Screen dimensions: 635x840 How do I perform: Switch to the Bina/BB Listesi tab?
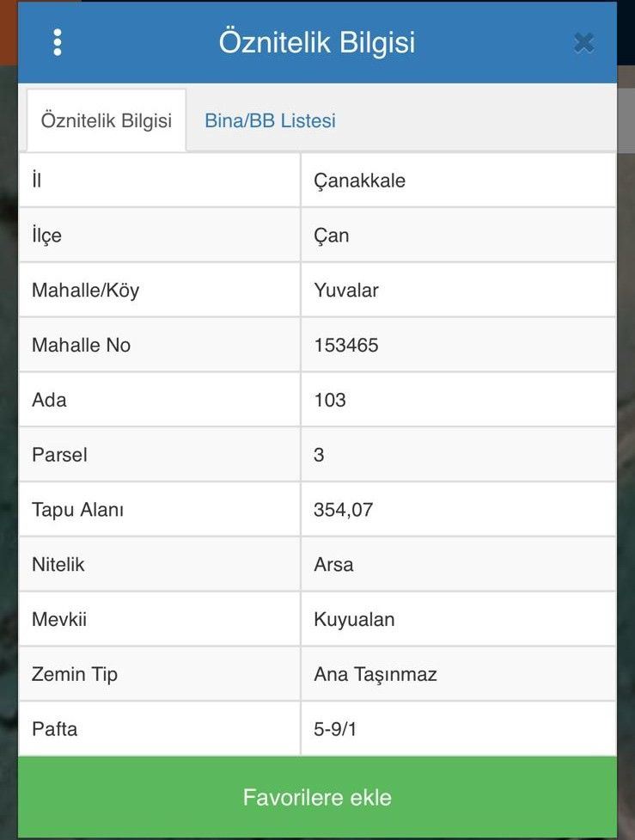[270, 120]
